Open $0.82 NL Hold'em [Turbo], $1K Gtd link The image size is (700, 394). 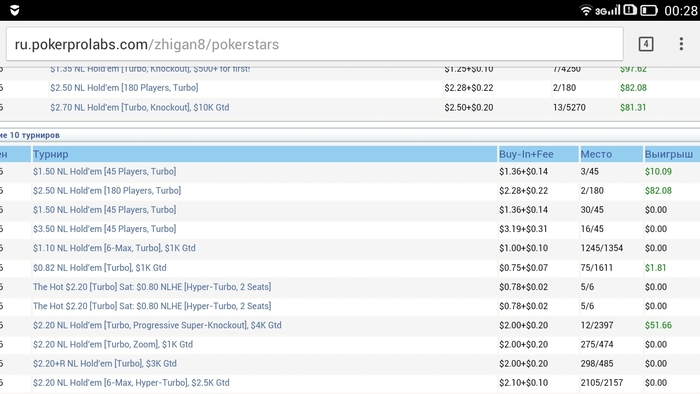coord(100,268)
